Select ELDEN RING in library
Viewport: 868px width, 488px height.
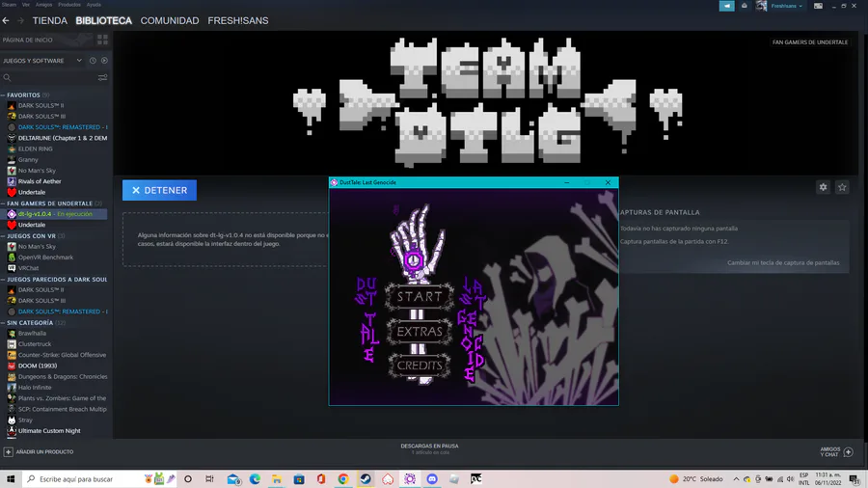point(36,149)
